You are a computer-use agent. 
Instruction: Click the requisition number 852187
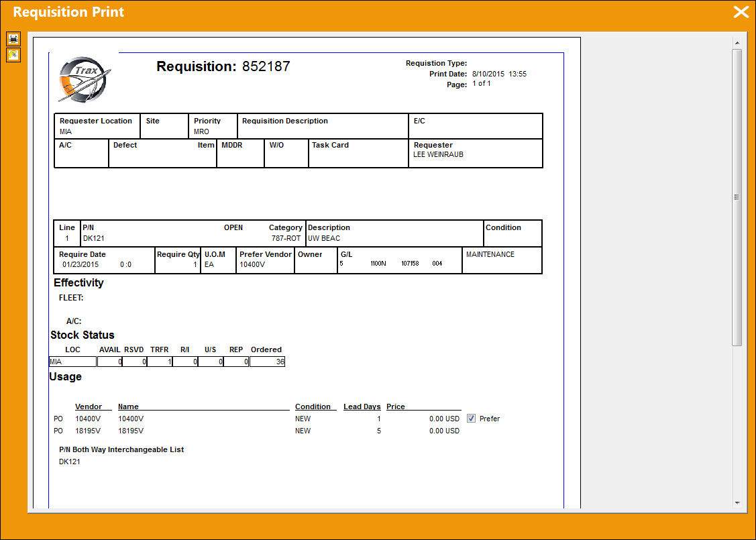[x=266, y=66]
